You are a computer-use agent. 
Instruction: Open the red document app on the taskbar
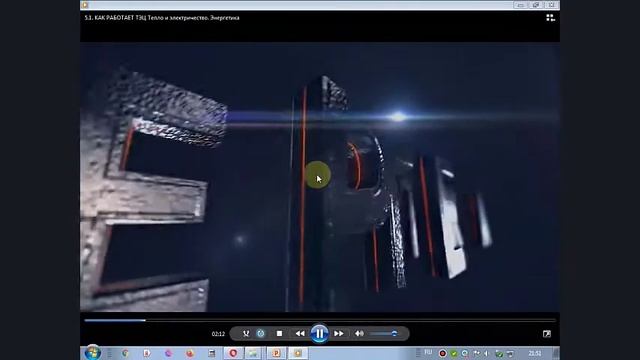click(x=147, y=353)
